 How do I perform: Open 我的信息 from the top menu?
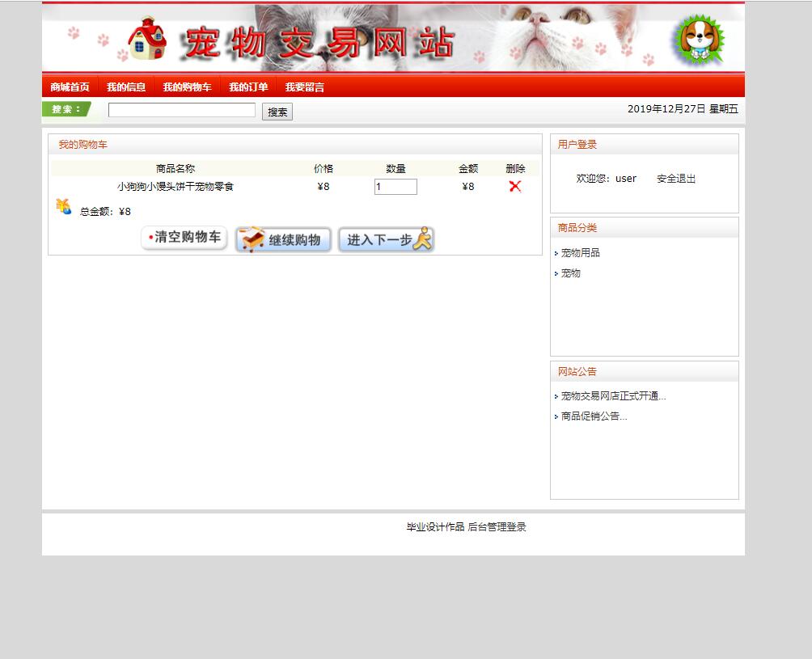click(126, 86)
